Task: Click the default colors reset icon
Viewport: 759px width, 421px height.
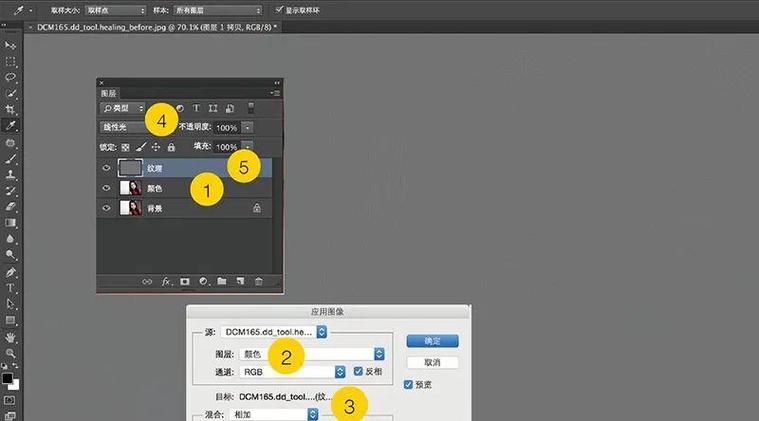Action: (4, 366)
